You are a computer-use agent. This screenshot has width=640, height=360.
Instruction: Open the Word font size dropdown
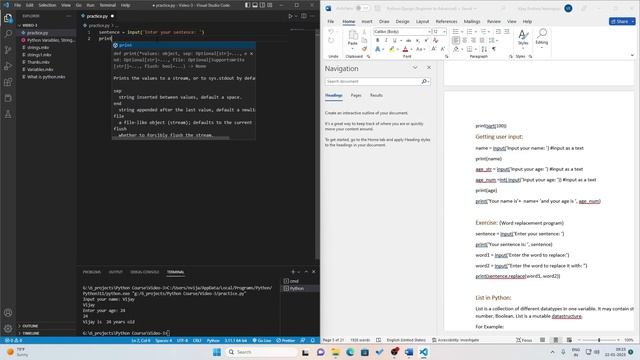tap(444, 31)
